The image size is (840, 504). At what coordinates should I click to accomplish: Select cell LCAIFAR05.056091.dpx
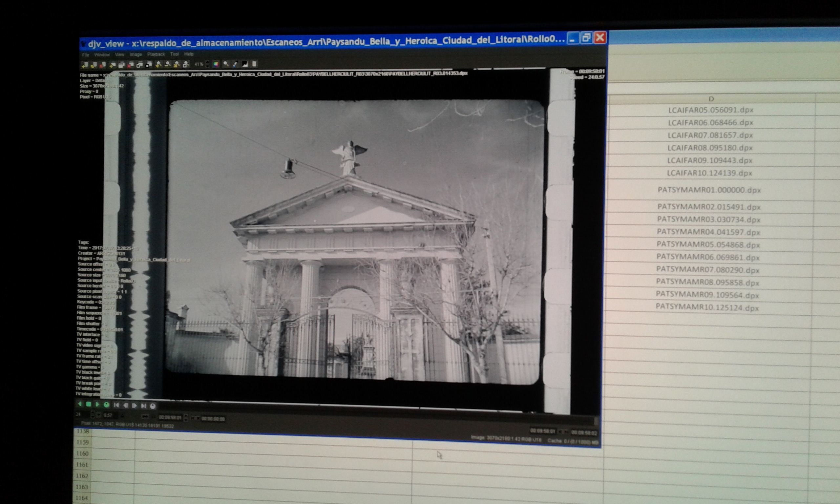click(x=711, y=110)
